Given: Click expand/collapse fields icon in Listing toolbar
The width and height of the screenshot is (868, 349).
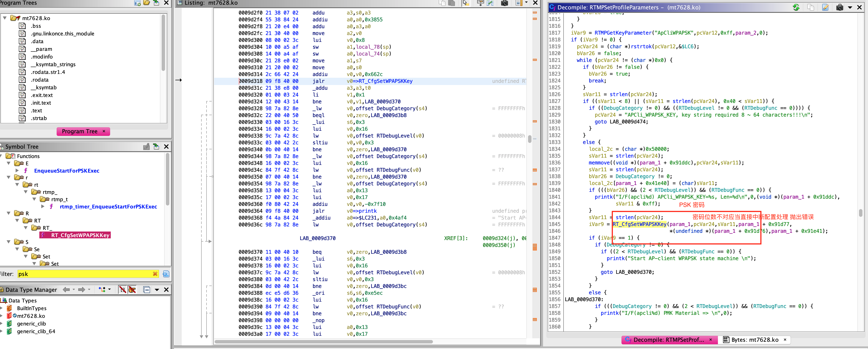Looking at the screenshot, I should pos(481,3).
